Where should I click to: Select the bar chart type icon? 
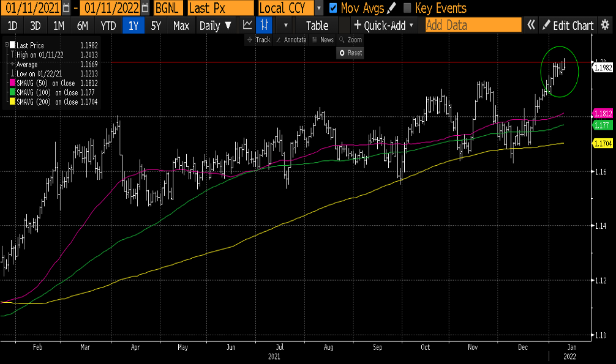click(264, 25)
